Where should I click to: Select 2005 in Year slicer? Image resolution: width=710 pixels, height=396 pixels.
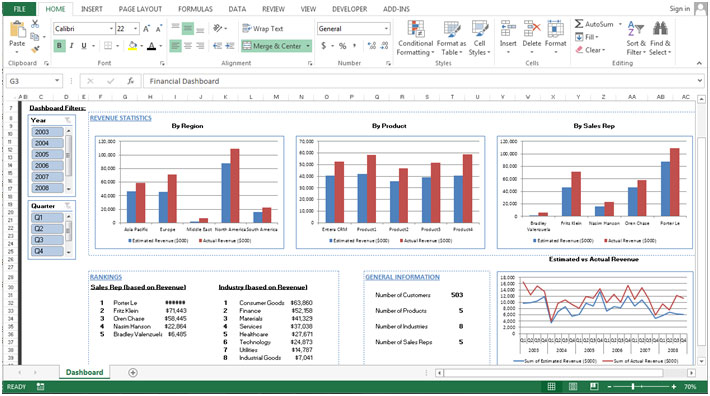tap(47, 154)
